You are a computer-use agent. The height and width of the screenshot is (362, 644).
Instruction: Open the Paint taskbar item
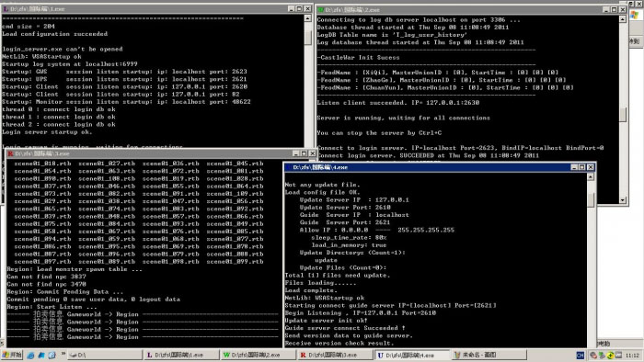[489, 355]
